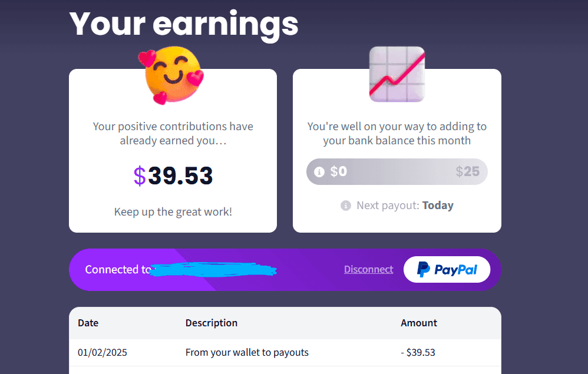The height and width of the screenshot is (374, 588).
Task: Click the 'Keep up the great work!' message
Action: tap(173, 211)
